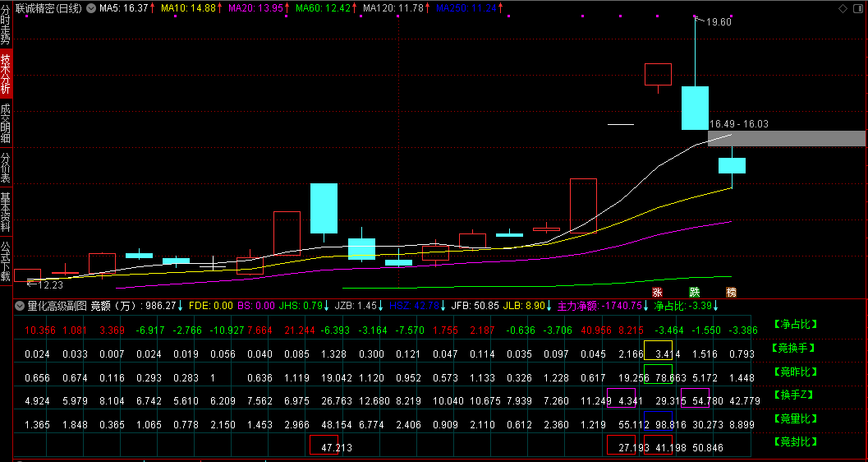This screenshot has height=462, width=868.
Task: Expand the 量化高级副图 indicator panel arrow
Action: [x=21, y=306]
